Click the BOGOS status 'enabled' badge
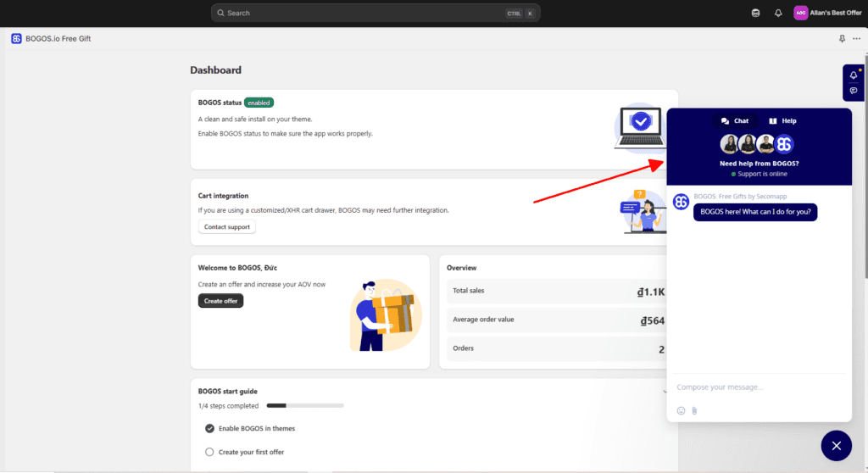Screen dimensions: 868x473 click(259, 103)
